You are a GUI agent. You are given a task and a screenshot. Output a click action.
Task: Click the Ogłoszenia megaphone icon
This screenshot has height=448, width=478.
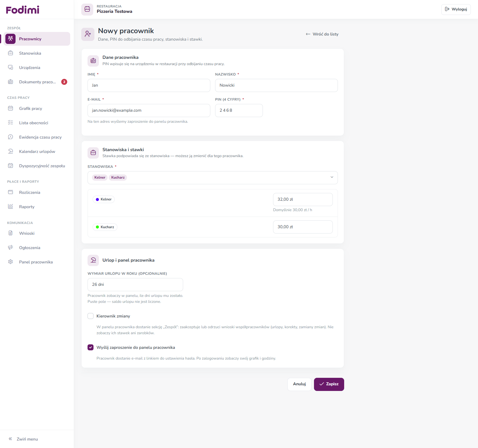(x=10, y=248)
